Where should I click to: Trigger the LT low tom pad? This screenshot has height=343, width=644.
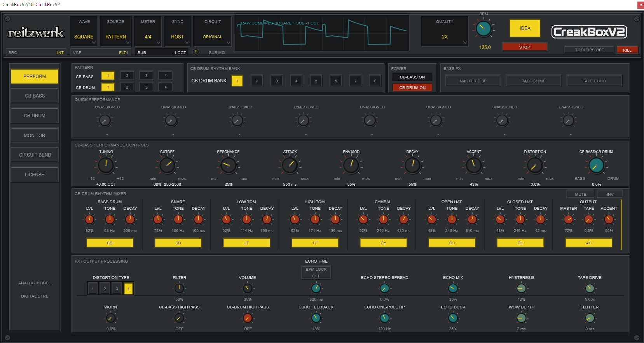(x=246, y=243)
